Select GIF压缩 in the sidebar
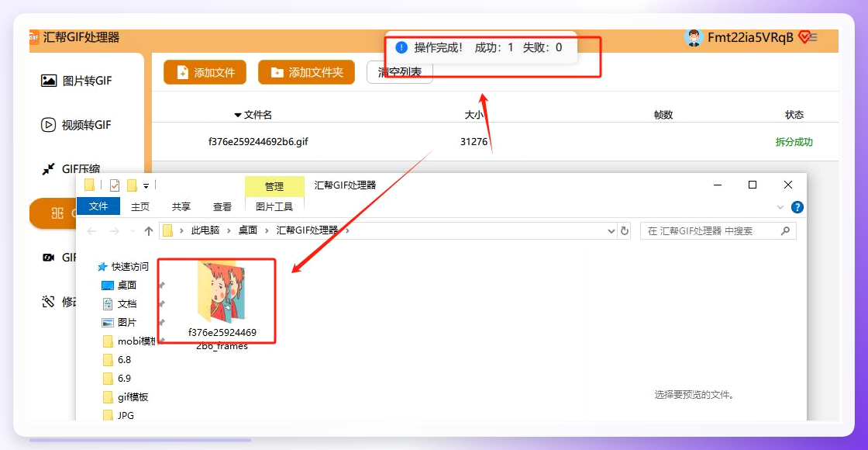Image resolution: width=868 pixels, height=450 pixels. click(x=72, y=169)
